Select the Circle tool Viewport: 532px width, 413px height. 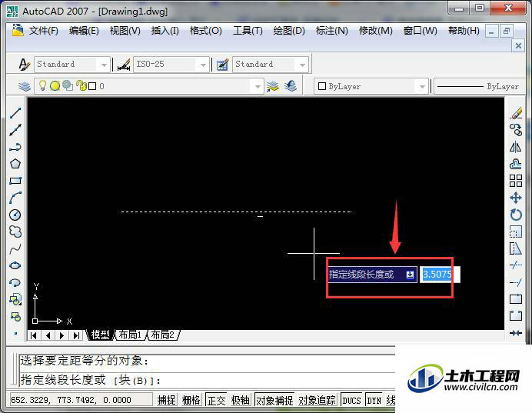click(x=15, y=215)
